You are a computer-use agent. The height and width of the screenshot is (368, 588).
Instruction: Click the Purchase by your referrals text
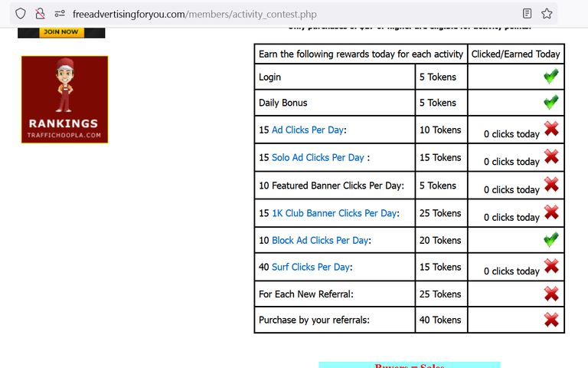click(314, 320)
